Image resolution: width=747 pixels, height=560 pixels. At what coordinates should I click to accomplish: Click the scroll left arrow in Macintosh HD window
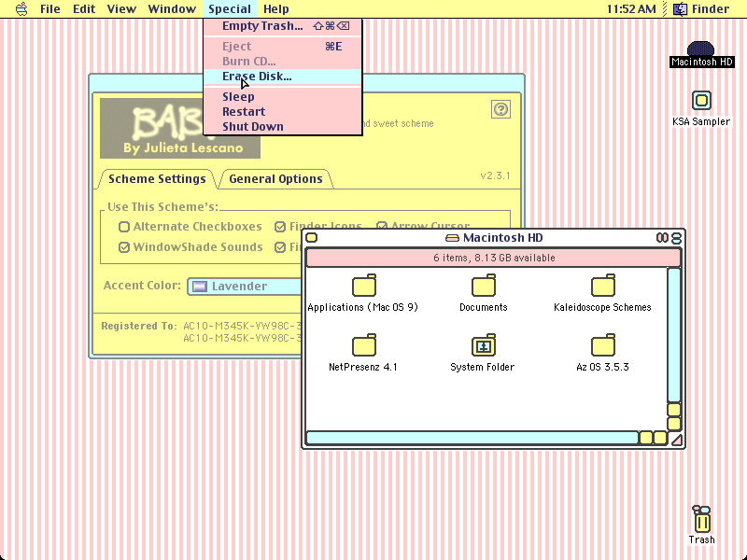(646, 438)
